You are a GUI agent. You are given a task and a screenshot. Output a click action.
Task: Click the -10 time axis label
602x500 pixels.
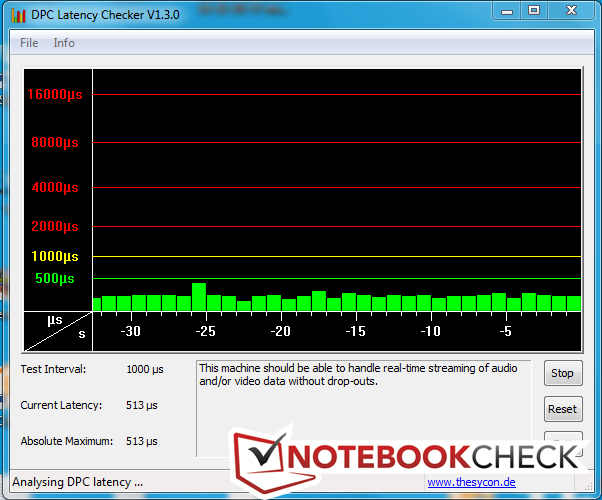(x=430, y=331)
